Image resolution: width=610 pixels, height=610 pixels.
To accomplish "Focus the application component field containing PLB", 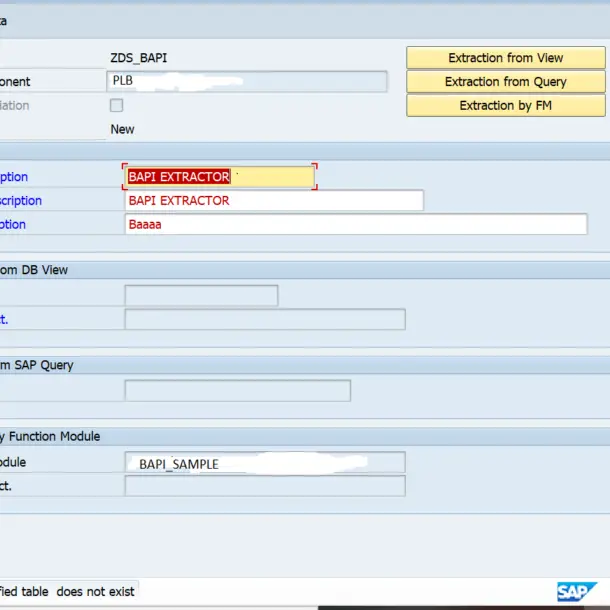I will [247, 81].
